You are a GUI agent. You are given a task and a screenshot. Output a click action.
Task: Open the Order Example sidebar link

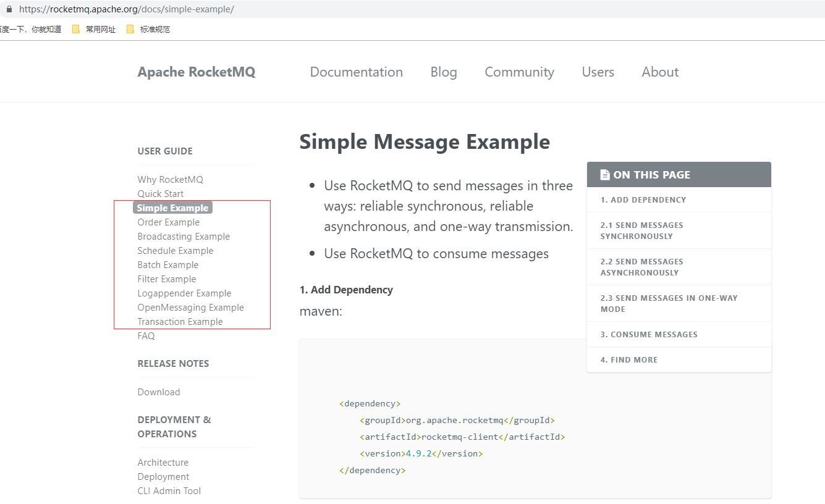coord(169,222)
